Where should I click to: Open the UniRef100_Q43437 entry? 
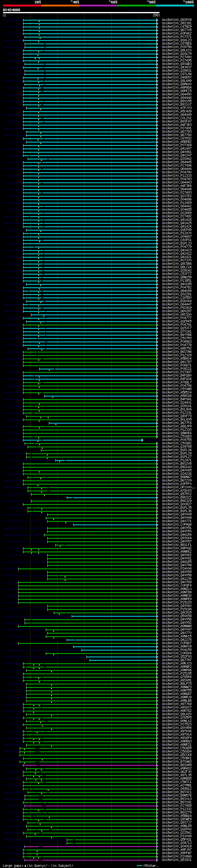177,67
